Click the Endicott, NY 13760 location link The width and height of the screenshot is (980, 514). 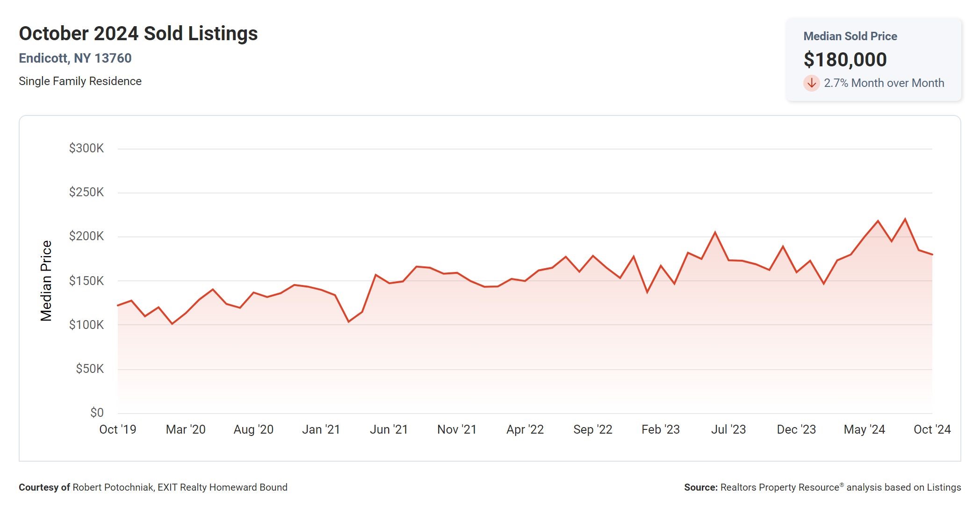click(x=75, y=58)
